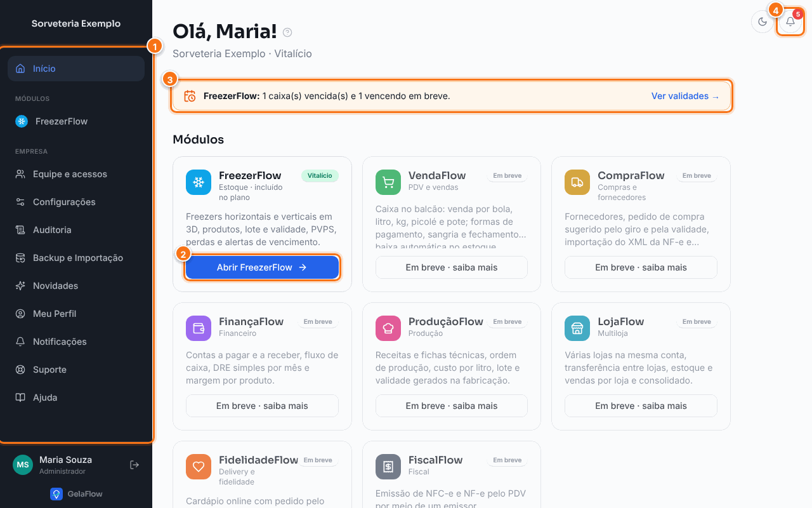Click the ProduçãoFlow chef hat icon
This screenshot has height=508, width=812.
(388, 328)
